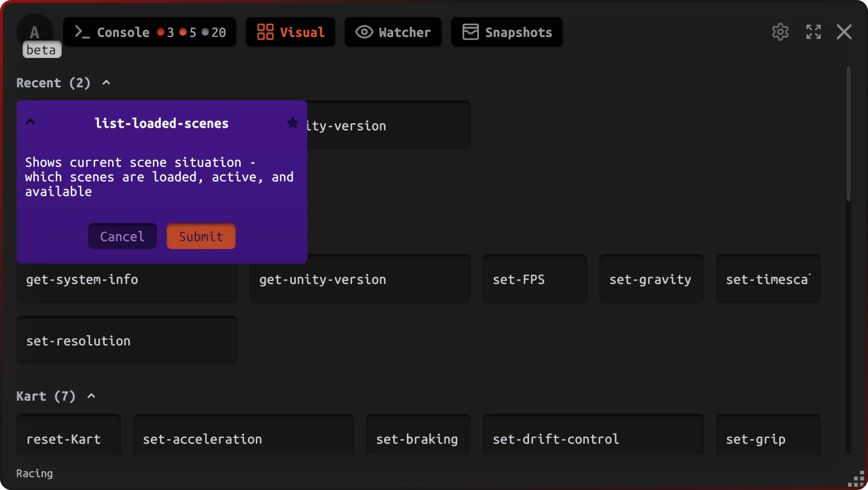Open the set-drift-control command
The height and width of the screenshot is (490, 868).
click(x=593, y=435)
